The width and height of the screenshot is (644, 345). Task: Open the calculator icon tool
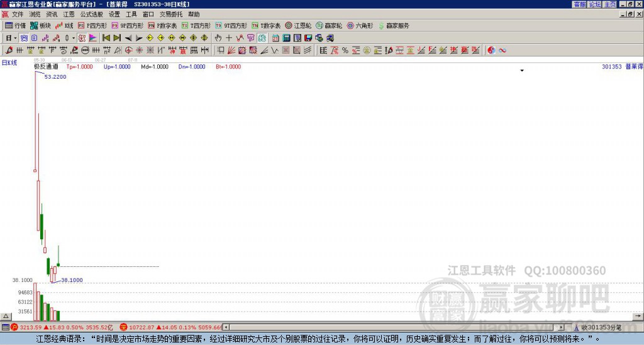[x=286, y=38]
